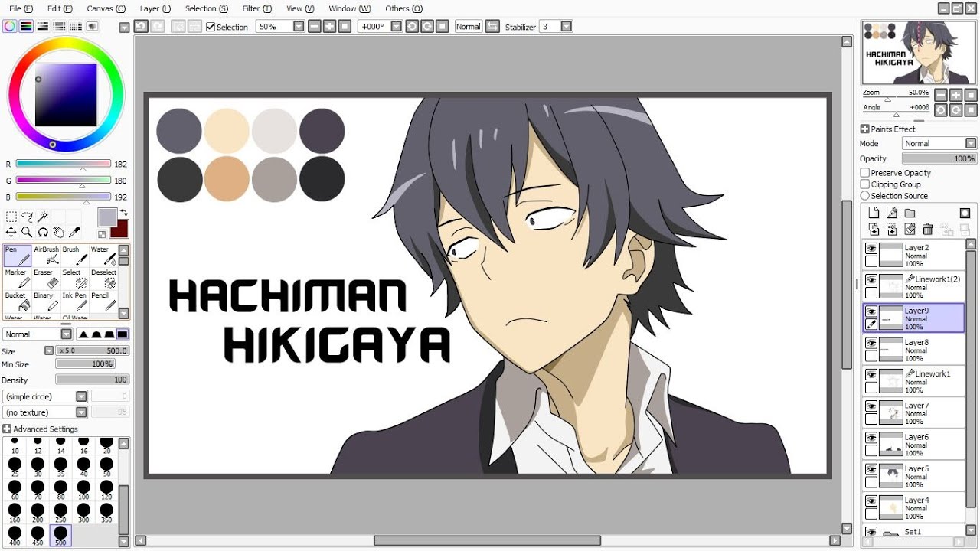Viewport: 980px width, 551px height.
Task: Open the rotation angle dropdown
Action: coord(396,26)
